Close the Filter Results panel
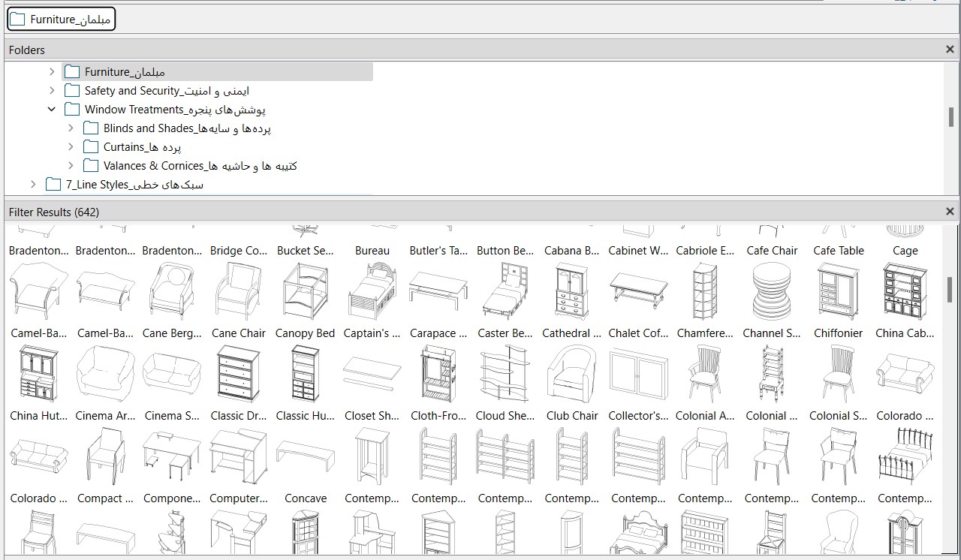The image size is (961, 560). pyautogui.click(x=950, y=212)
